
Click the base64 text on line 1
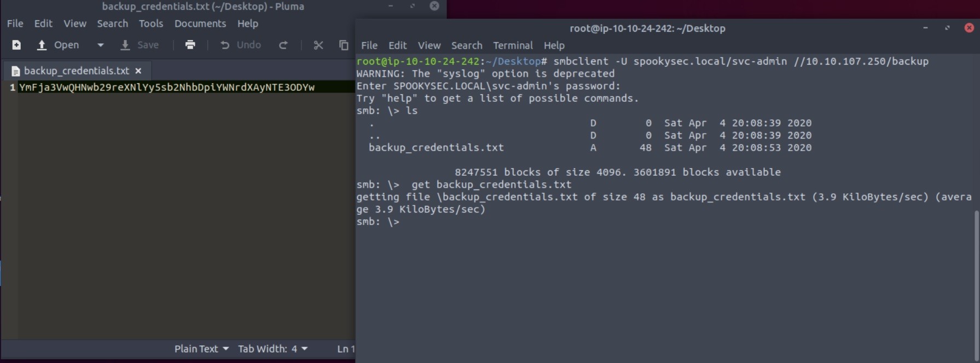(x=166, y=87)
